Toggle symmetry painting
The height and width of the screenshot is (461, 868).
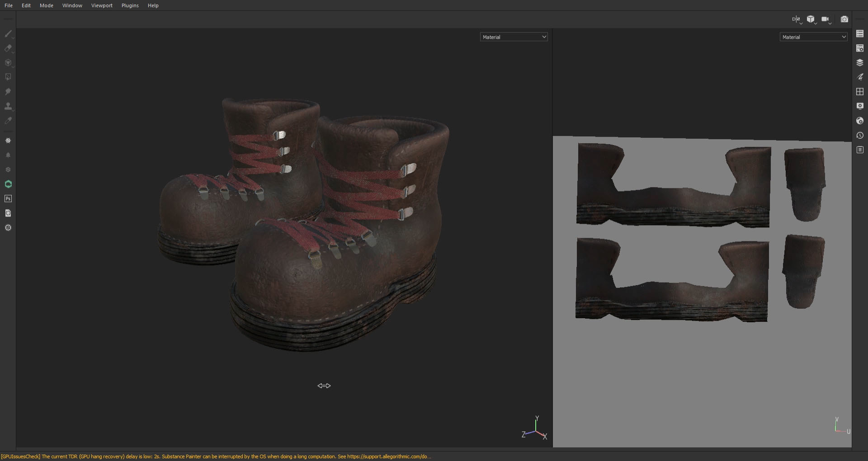click(796, 19)
